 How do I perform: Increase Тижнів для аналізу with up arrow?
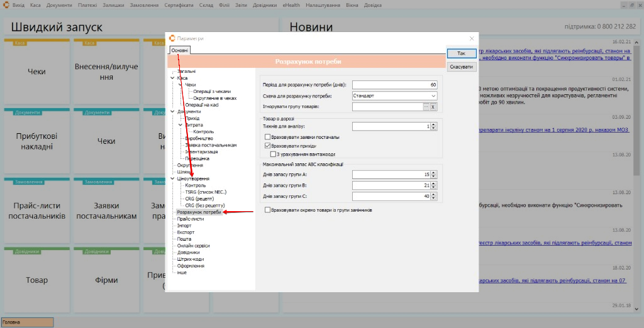pos(433,125)
